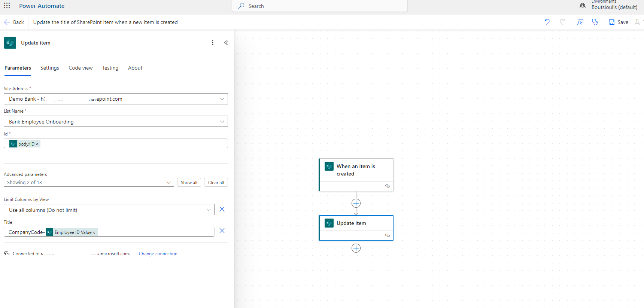The image size is (644, 308).
Task: Click inside the Title input field
Action: [x=109, y=232]
